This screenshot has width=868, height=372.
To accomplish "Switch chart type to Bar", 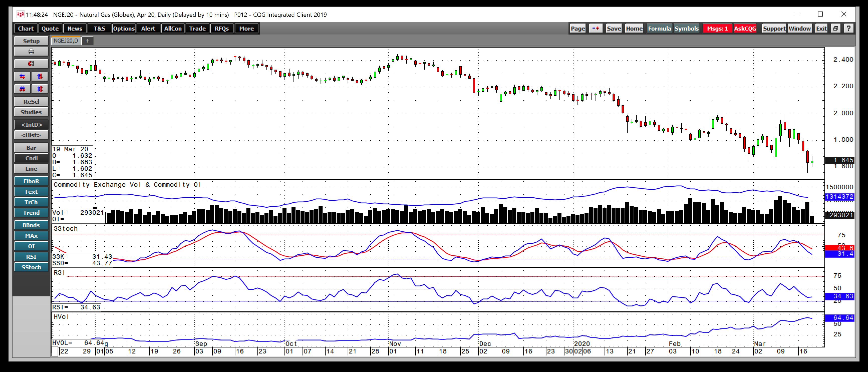I will [x=31, y=148].
